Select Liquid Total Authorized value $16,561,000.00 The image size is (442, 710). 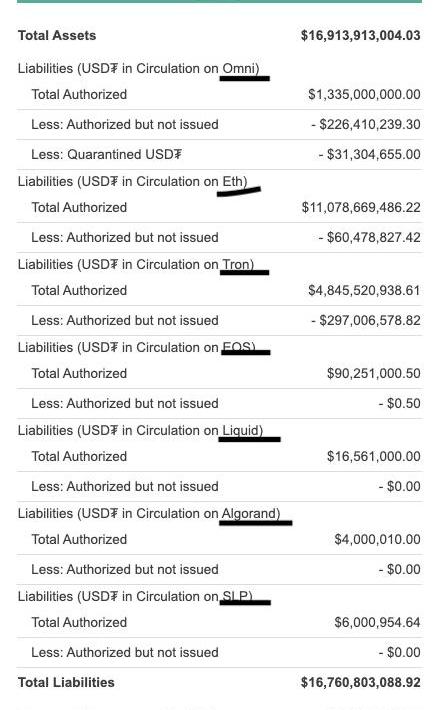point(374,456)
